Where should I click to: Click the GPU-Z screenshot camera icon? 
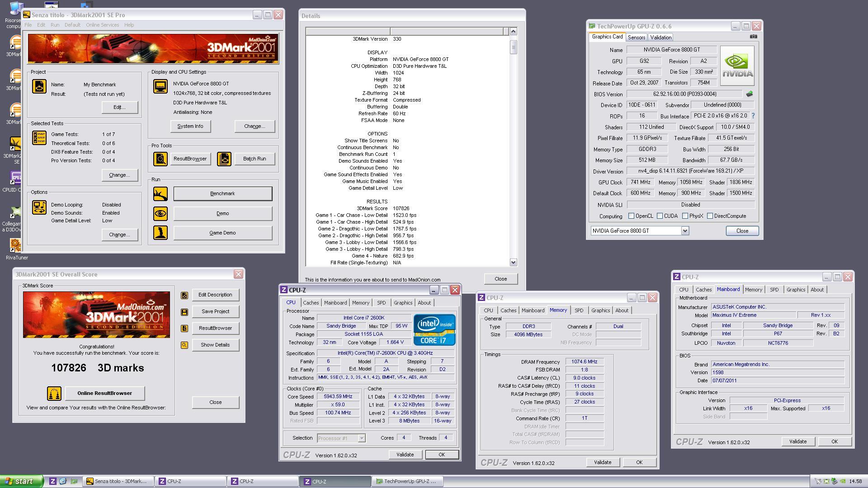753,37
